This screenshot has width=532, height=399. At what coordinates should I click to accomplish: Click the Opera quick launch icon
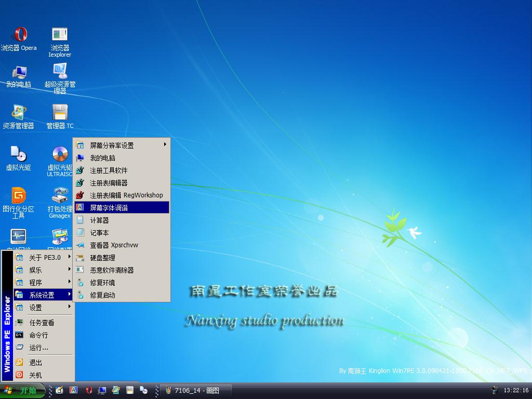click(88, 390)
